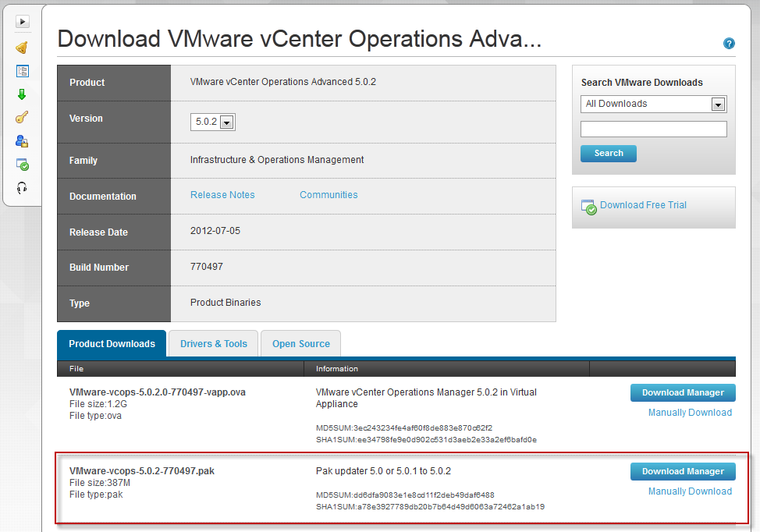
Task: Open the Release Notes link
Action: (222, 195)
